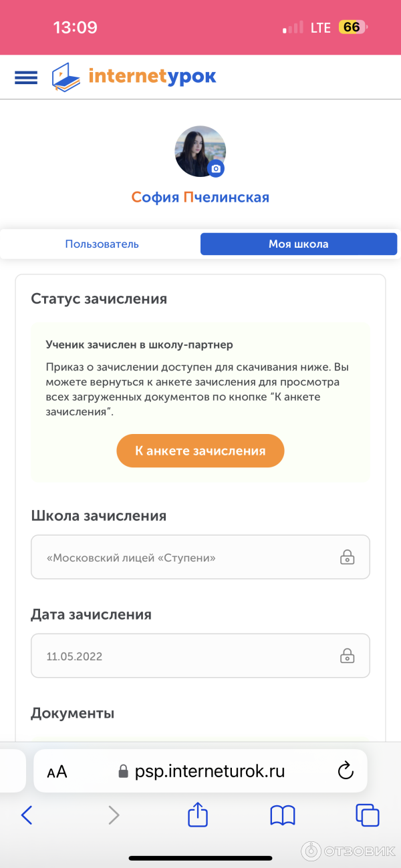Open the Safari share sheet
The image size is (401, 868).
(198, 814)
